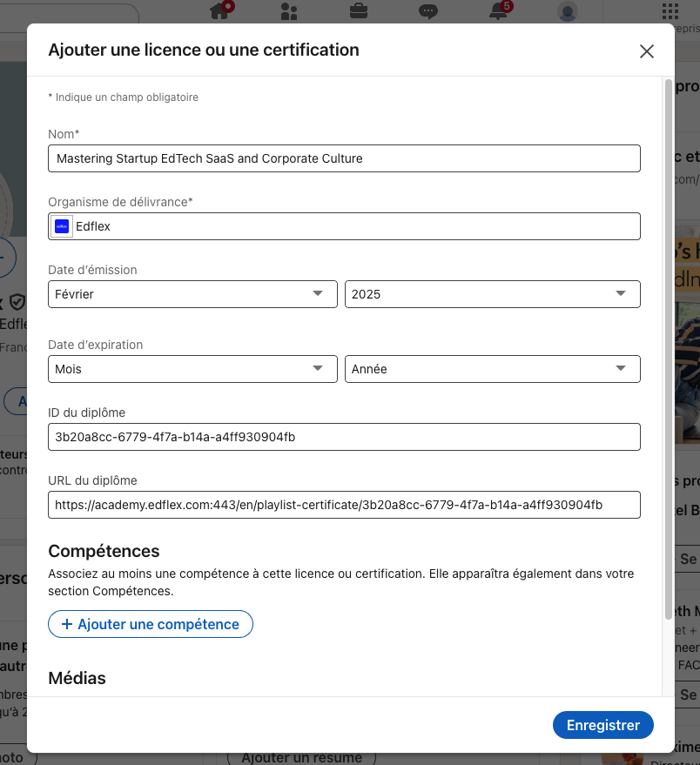700x765 pixels.
Task: Open Notifications bell icon
Action: click(498, 10)
